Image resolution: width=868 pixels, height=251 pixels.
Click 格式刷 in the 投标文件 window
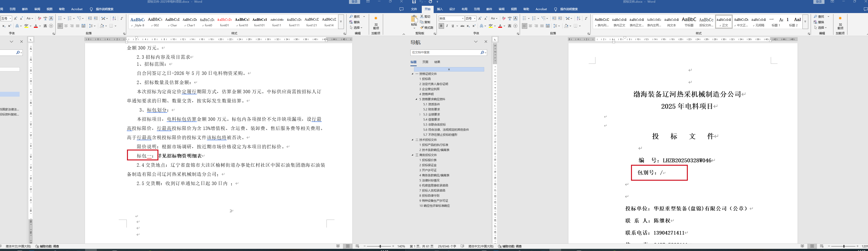[427, 28]
